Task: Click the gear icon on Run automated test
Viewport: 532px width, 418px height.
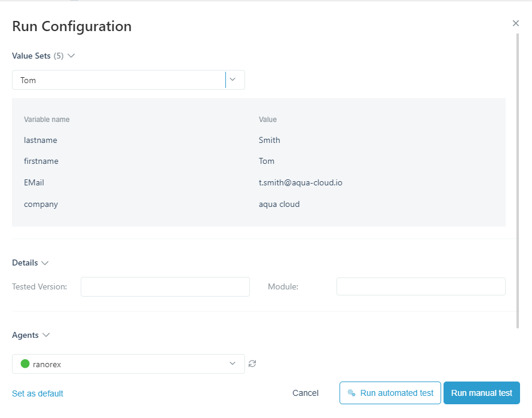Action: tap(351, 393)
